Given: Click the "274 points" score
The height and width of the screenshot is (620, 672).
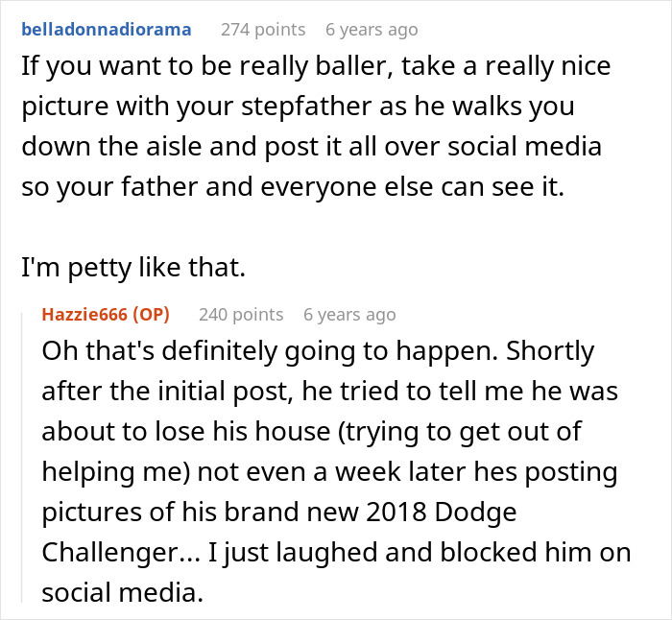Looking at the screenshot, I should tap(263, 29).
